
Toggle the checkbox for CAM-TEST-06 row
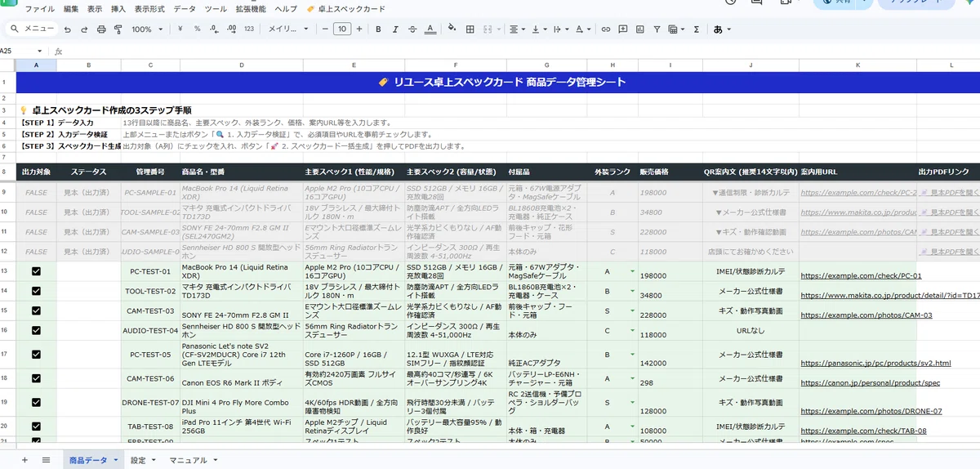point(36,379)
